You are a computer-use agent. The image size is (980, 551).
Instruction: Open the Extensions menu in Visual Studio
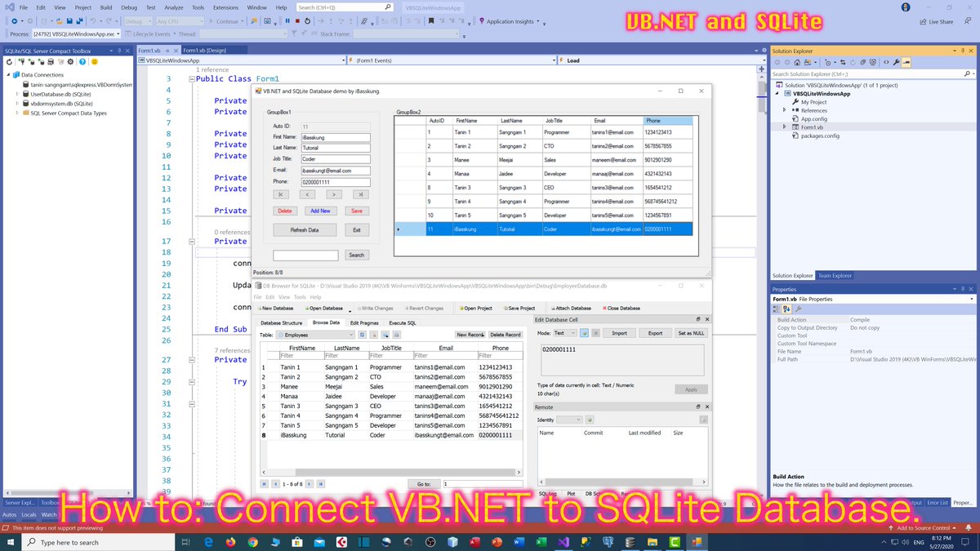225,7
